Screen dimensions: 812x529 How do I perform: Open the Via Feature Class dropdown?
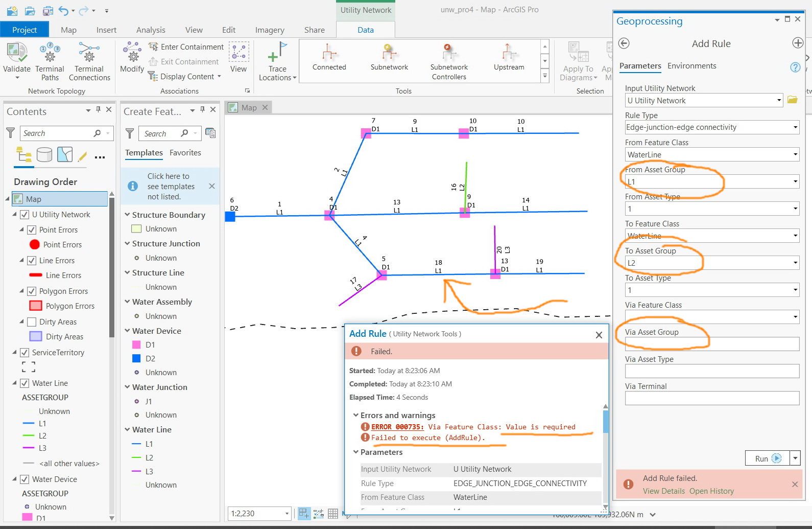[x=795, y=317]
